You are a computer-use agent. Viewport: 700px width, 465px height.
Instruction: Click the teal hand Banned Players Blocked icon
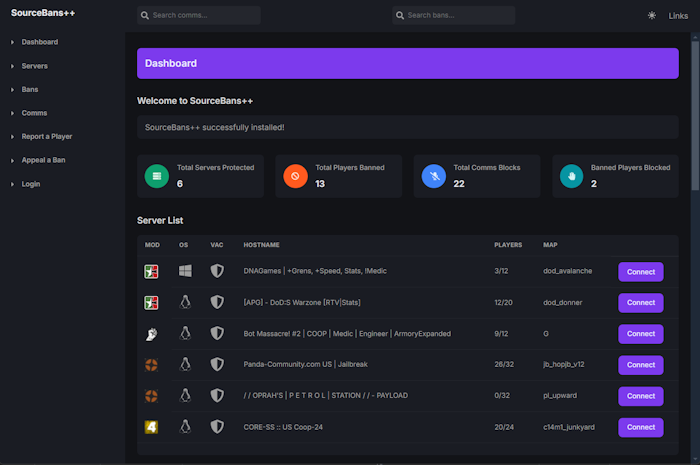(x=571, y=176)
